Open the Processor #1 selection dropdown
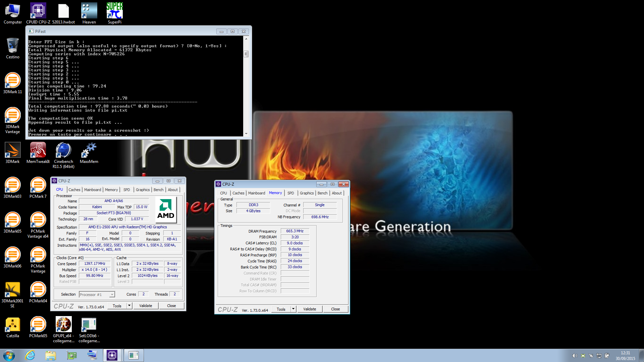 [97, 295]
